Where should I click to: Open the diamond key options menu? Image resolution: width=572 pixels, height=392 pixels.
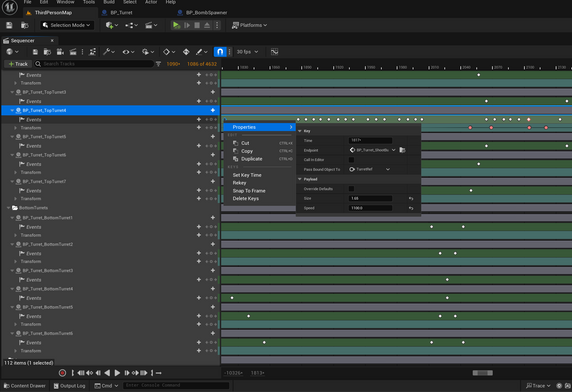coord(169,52)
